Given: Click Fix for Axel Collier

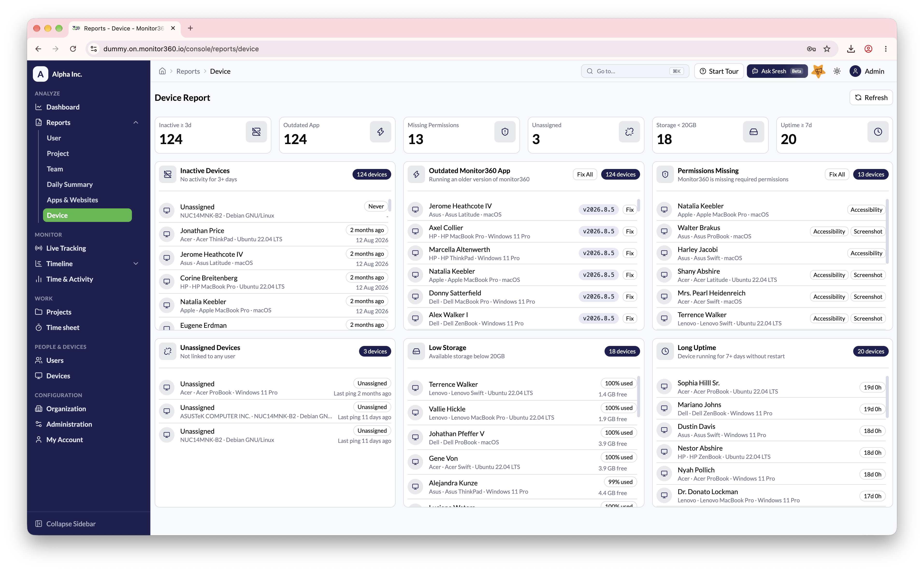Looking at the screenshot, I should point(630,231).
